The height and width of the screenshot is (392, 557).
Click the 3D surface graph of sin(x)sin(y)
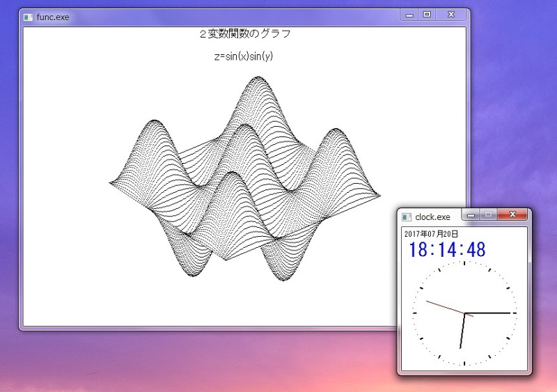click(x=245, y=179)
